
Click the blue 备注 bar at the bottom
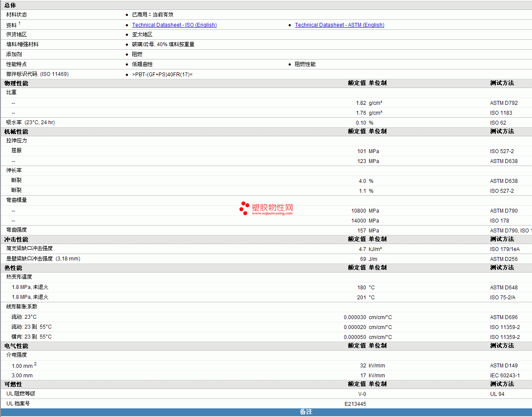306,412
